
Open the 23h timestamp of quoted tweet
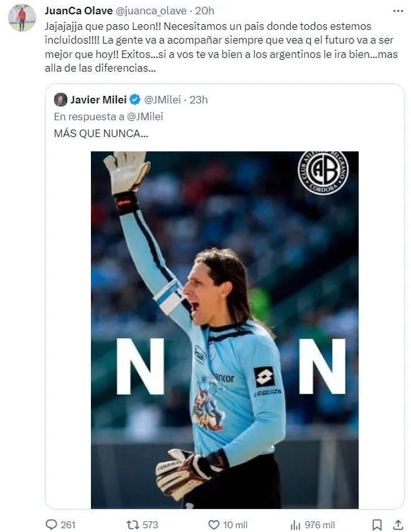[x=199, y=100]
